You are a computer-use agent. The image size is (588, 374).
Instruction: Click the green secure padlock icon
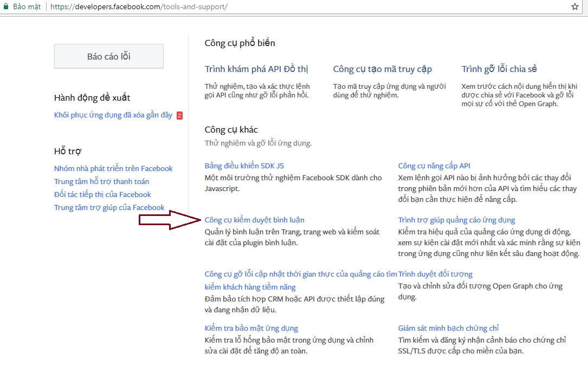coord(5,7)
